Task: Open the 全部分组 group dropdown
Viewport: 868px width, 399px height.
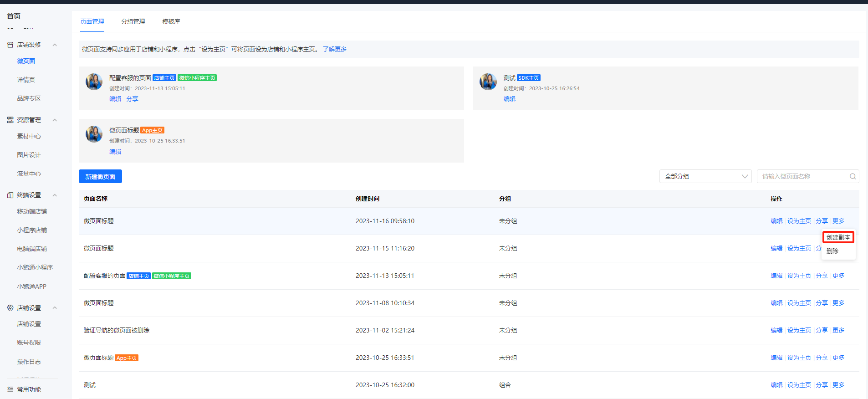Action: pyautogui.click(x=705, y=176)
